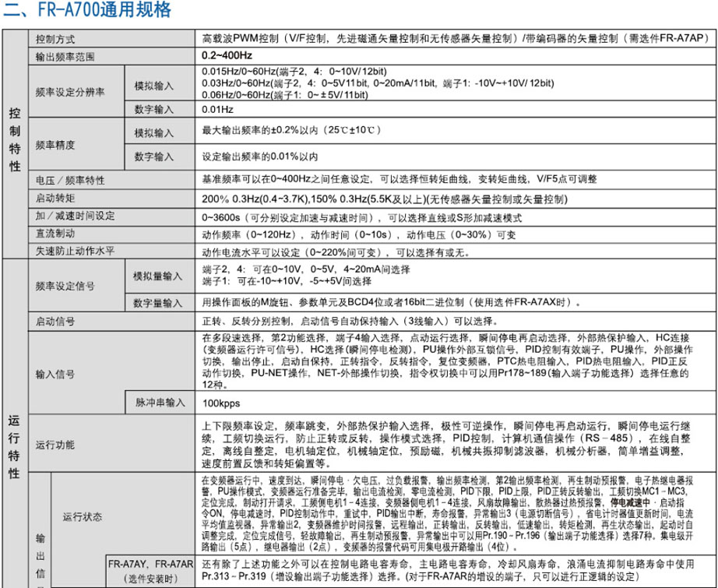Select text 动作电流水平可以设定
The height and width of the screenshot is (588, 718).
pyautogui.click(x=252, y=252)
